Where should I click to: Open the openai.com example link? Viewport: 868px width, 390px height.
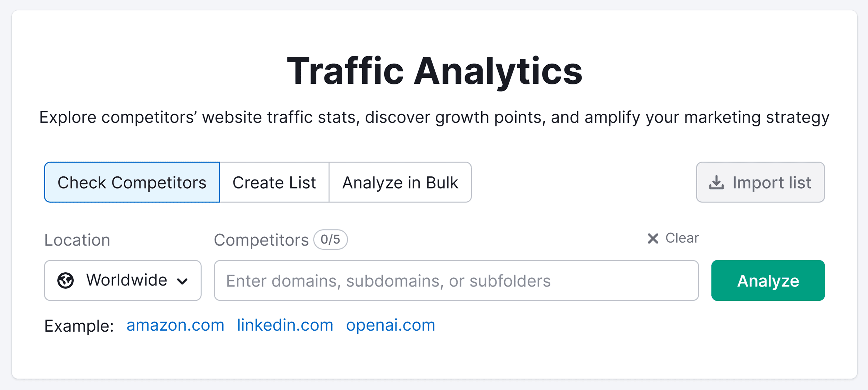[390, 325]
